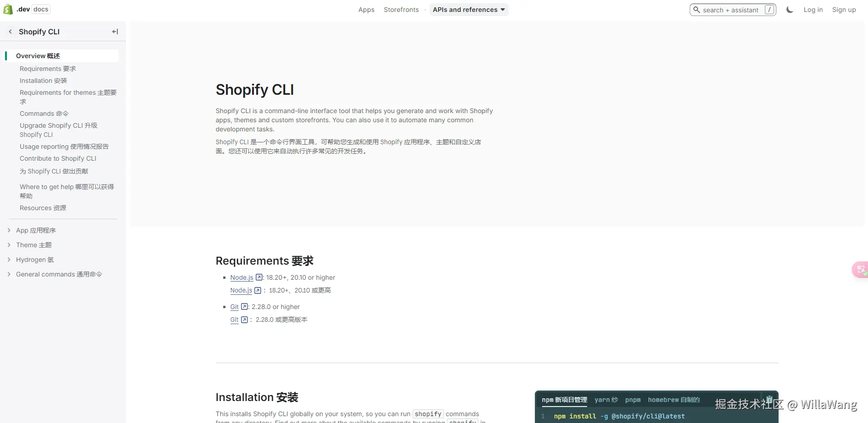Jump to Usage reporting in sidebar
This screenshot has width=868, height=423.
tap(64, 146)
